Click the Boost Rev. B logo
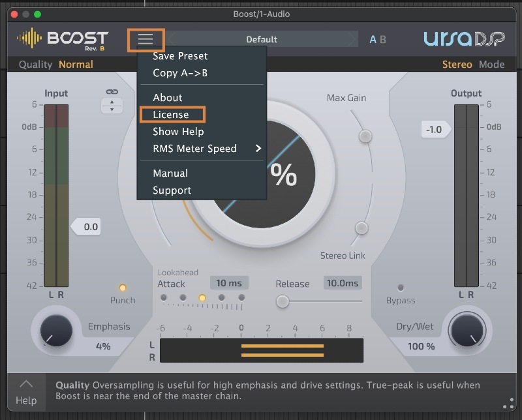 point(63,39)
